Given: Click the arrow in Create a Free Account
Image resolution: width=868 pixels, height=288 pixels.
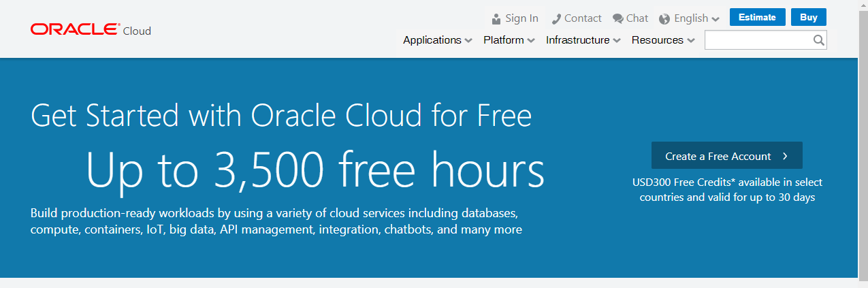Looking at the screenshot, I should click(785, 156).
